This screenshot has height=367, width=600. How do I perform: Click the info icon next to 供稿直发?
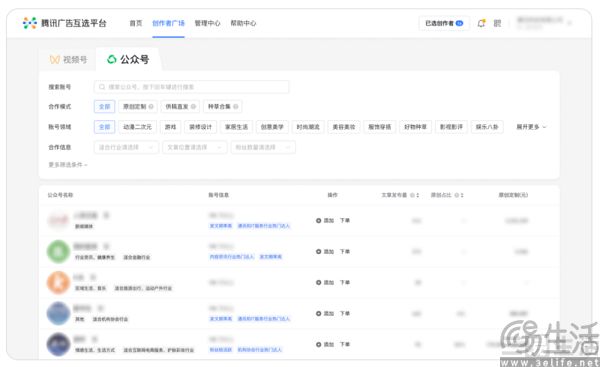click(x=193, y=107)
